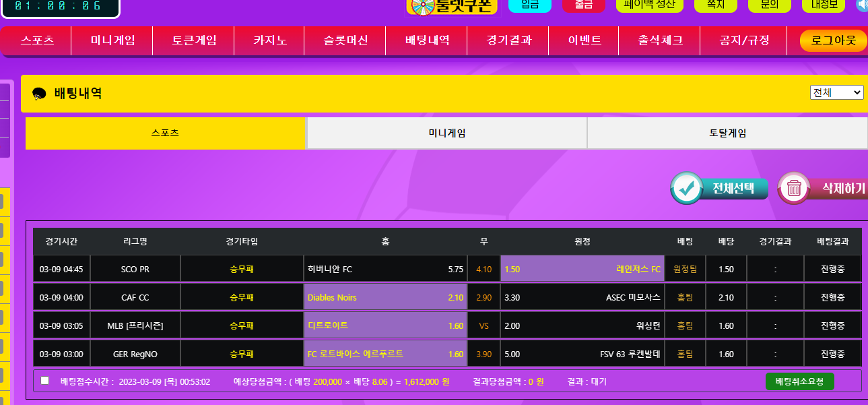This screenshot has height=405, width=868.
Task: Click the speaker sound icon
Action: coord(862,5)
